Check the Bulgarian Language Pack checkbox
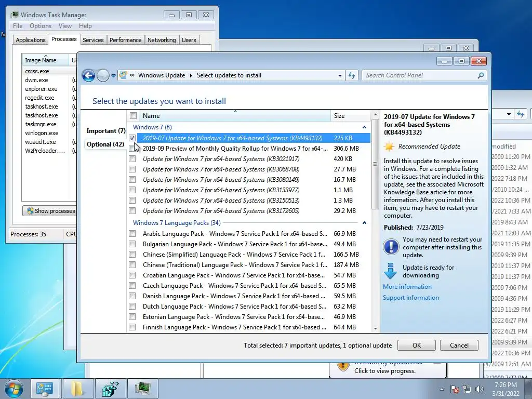532x399 pixels. [x=132, y=244]
